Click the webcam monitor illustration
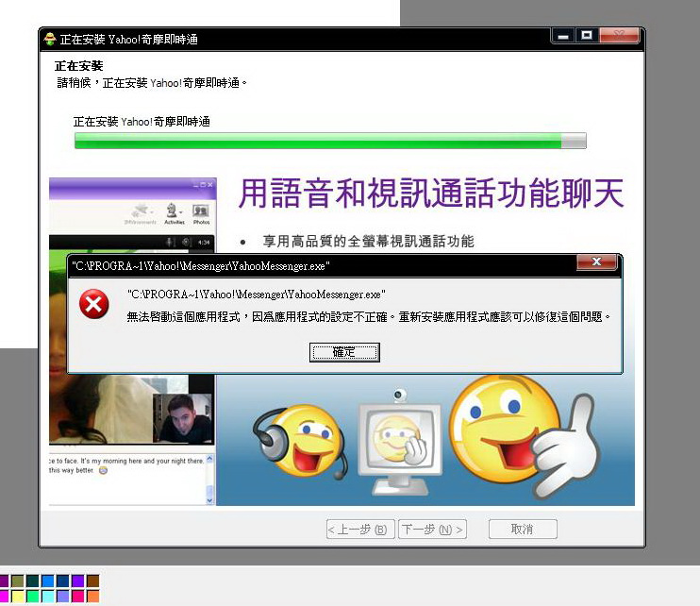Screen dimensions: 700x606 pyautogui.click(x=400, y=442)
